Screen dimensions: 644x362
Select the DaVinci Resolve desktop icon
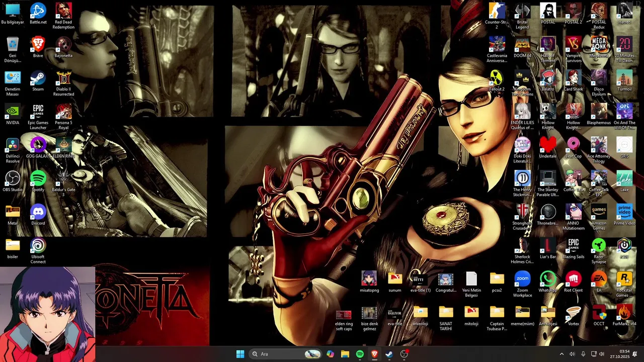click(x=13, y=151)
